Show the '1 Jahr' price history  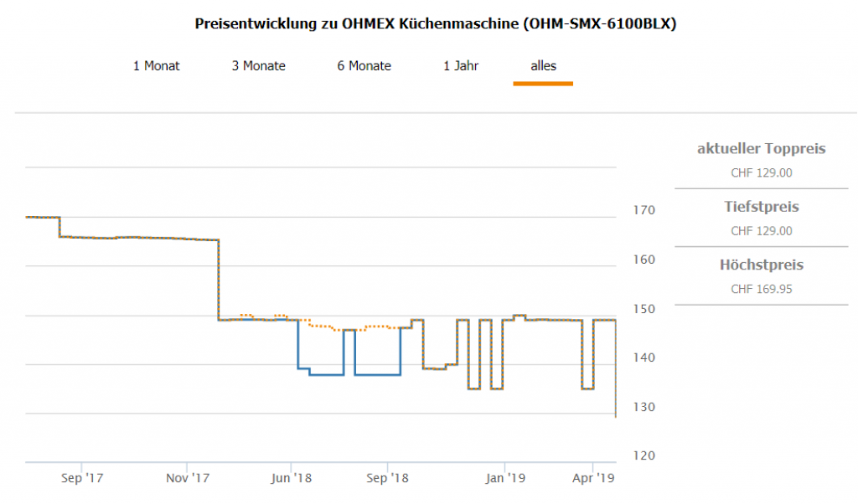pos(461,66)
